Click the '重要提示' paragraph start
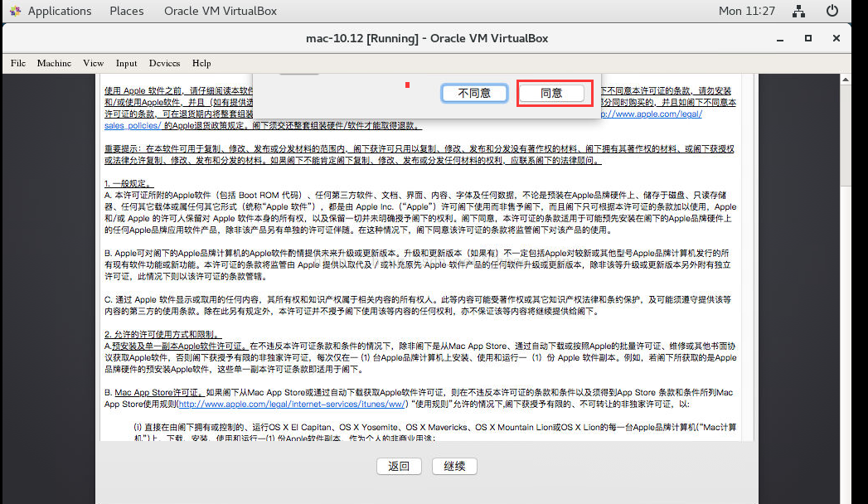The width and height of the screenshot is (868, 504). pyautogui.click(x=122, y=149)
